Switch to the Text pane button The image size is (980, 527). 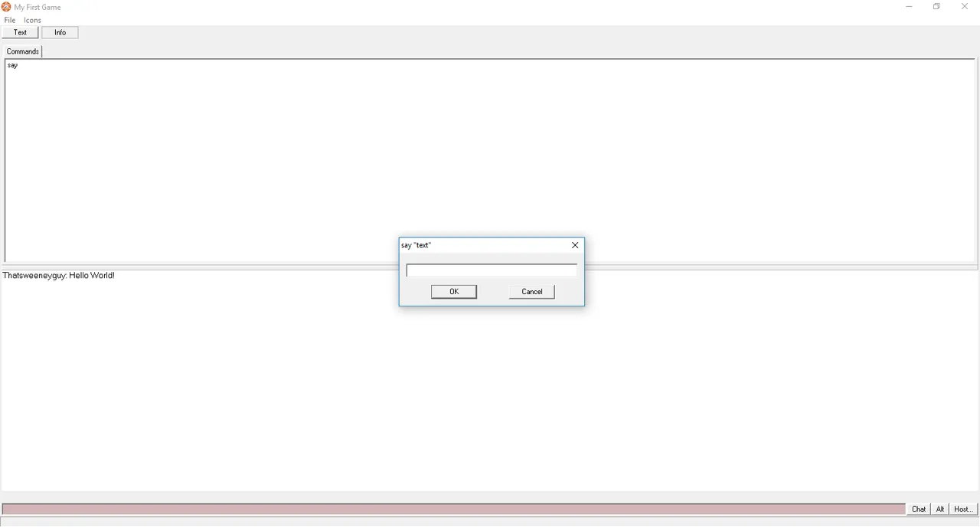(x=21, y=32)
